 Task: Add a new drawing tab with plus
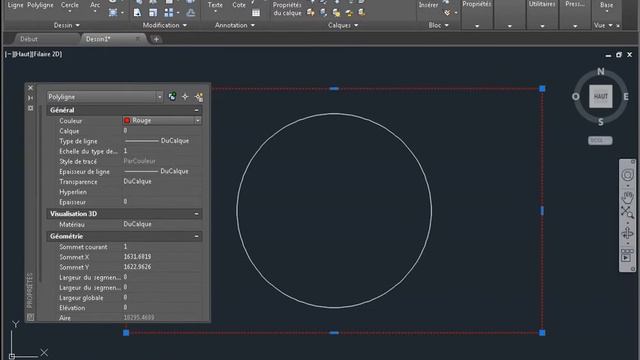156,40
